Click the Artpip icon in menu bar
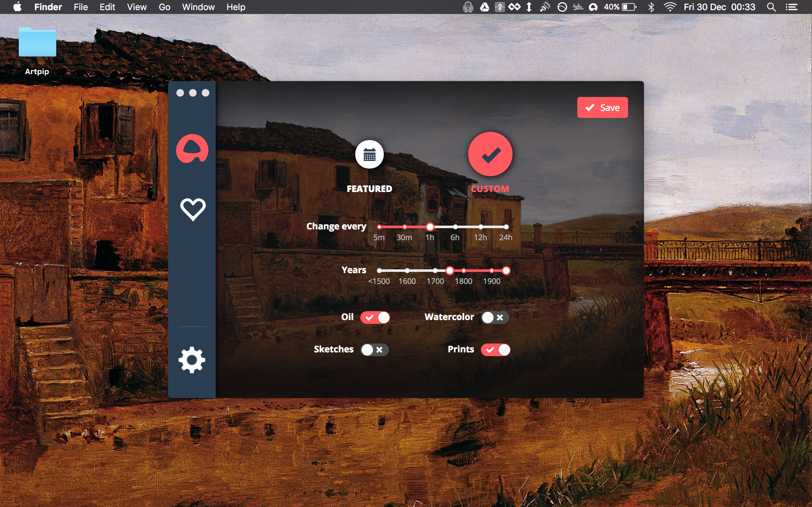The image size is (812, 507). click(593, 7)
